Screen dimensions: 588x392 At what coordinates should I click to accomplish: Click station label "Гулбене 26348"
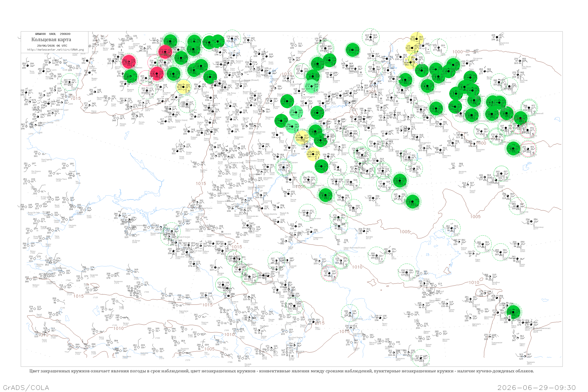[132, 47]
